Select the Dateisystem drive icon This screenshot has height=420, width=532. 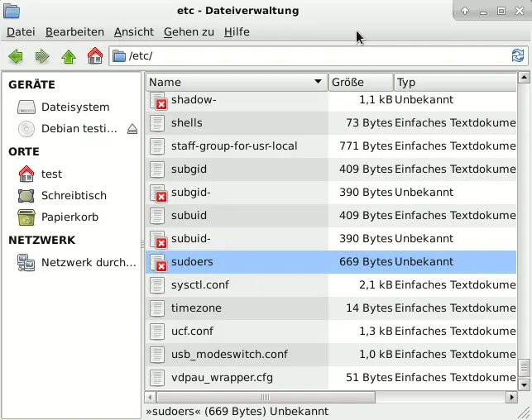click(27, 107)
